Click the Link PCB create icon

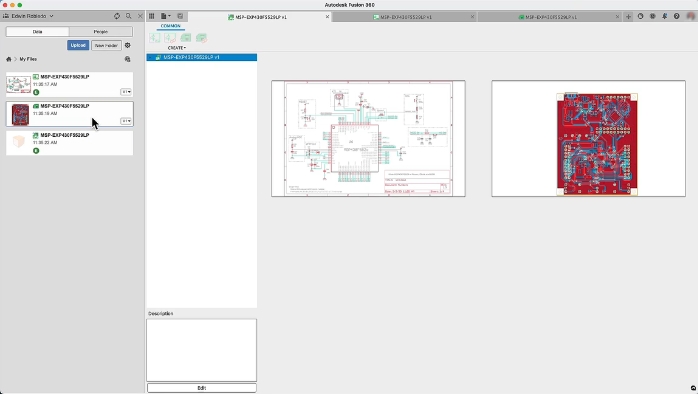coord(201,38)
